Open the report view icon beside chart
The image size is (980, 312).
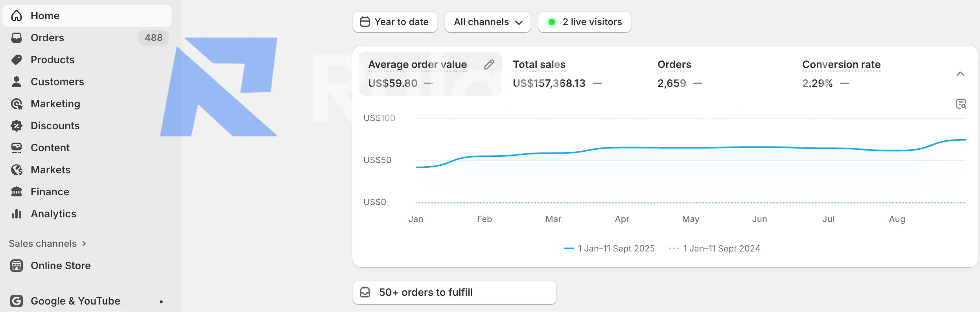pos(961,104)
